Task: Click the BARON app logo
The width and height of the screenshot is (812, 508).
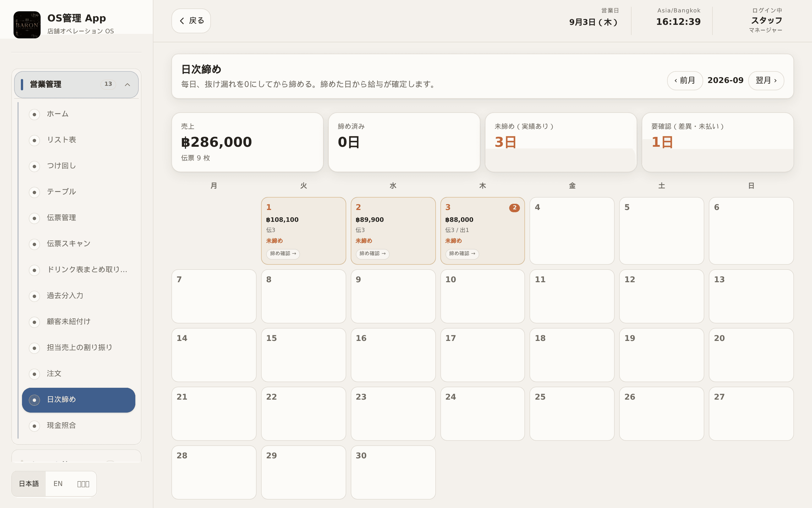Action: tap(27, 25)
